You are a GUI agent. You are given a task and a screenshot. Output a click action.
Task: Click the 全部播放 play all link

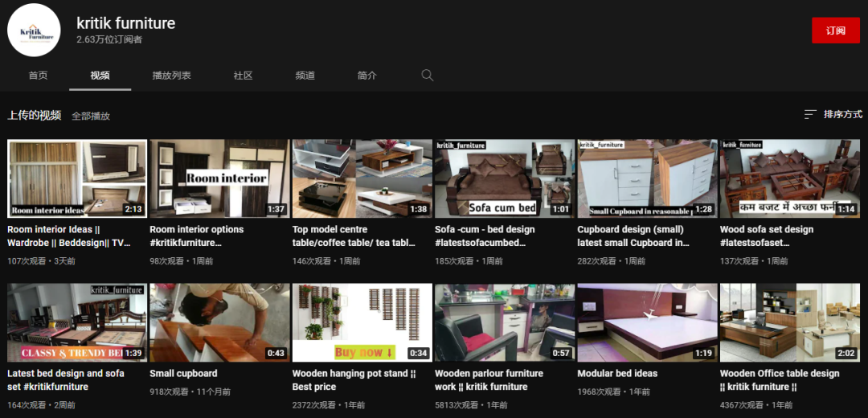tap(91, 117)
